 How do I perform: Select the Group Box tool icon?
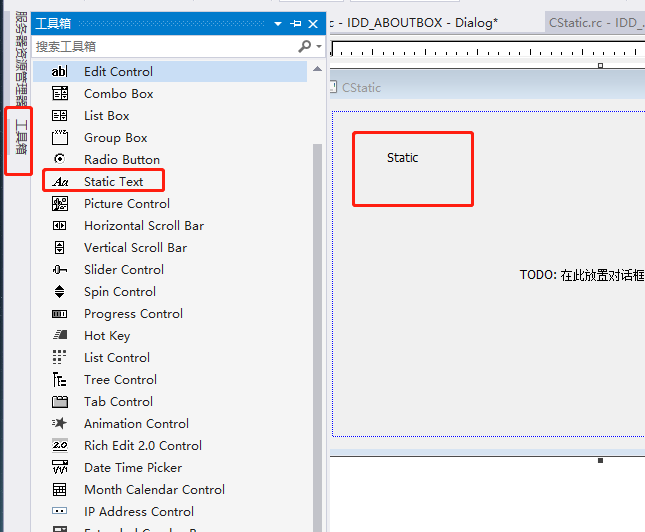(60, 137)
